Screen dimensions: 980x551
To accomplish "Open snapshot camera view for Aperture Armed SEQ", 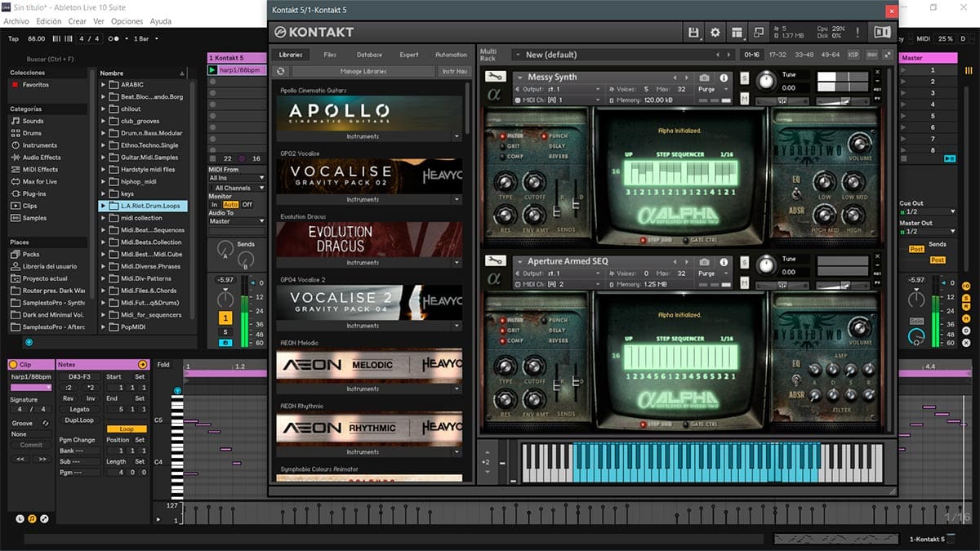I will click(705, 261).
